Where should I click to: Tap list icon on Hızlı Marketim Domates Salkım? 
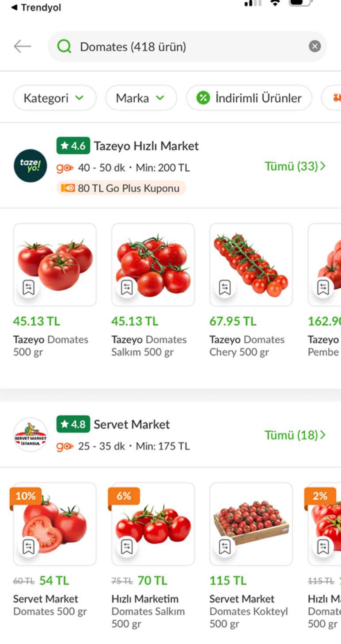(127, 547)
